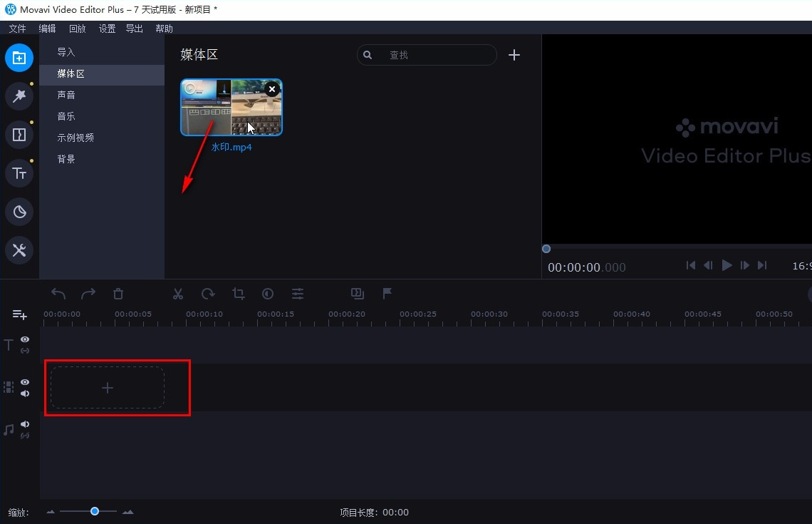812x524 pixels.
Task: Toggle title track visibility eye
Action: coord(25,339)
